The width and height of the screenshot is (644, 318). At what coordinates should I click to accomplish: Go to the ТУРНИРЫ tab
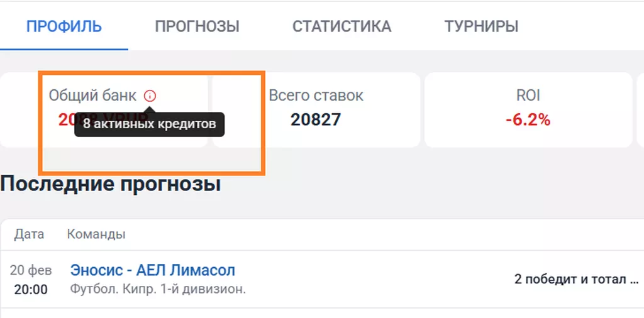[481, 26]
